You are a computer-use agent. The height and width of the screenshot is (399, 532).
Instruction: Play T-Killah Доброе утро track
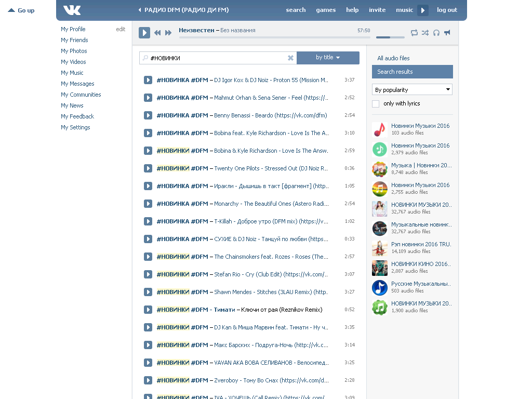(148, 221)
